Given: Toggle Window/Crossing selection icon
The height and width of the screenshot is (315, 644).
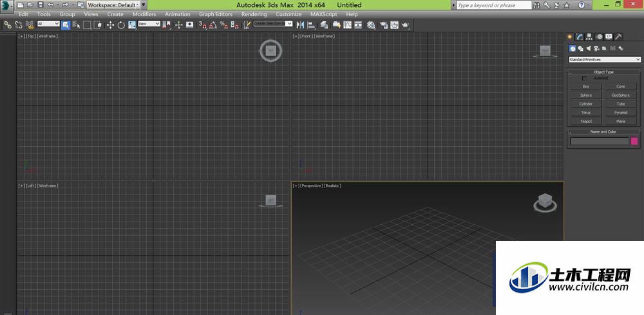Looking at the screenshot, I should point(98,25).
